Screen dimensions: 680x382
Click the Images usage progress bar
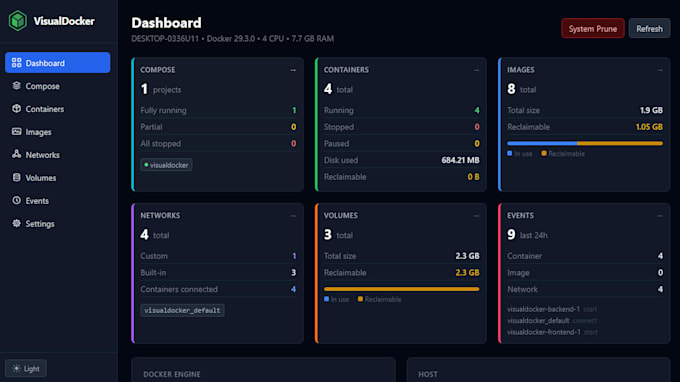pyautogui.click(x=585, y=143)
